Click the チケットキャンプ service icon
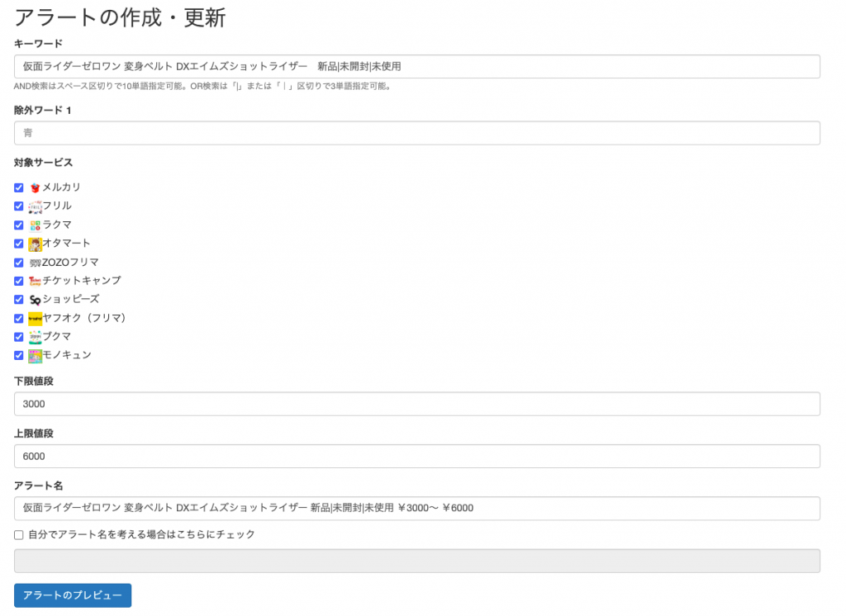This screenshot has width=846, height=616. pyautogui.click(x=35, y=281)
